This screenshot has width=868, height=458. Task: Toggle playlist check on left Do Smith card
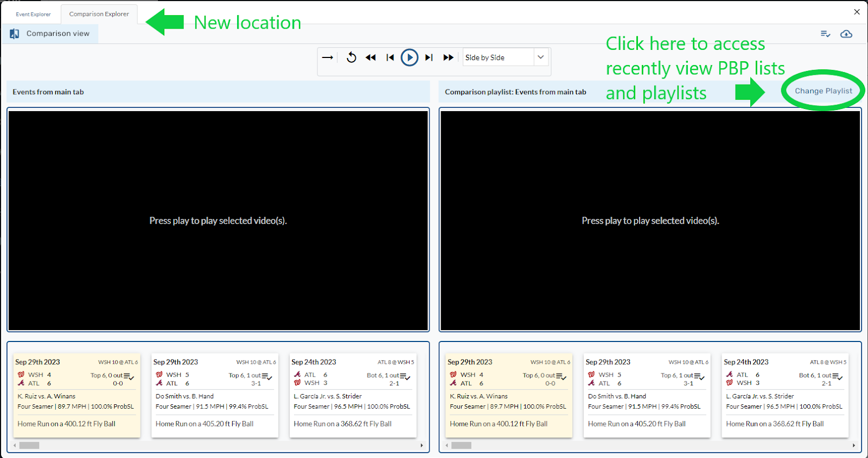[x=267, y=376]
